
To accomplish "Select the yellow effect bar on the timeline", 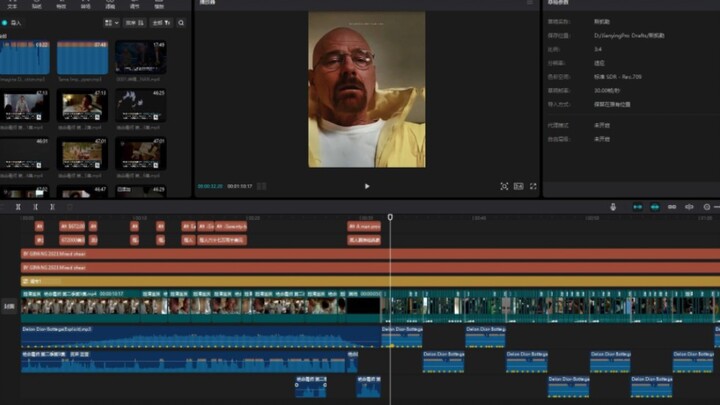I will 371,281.
